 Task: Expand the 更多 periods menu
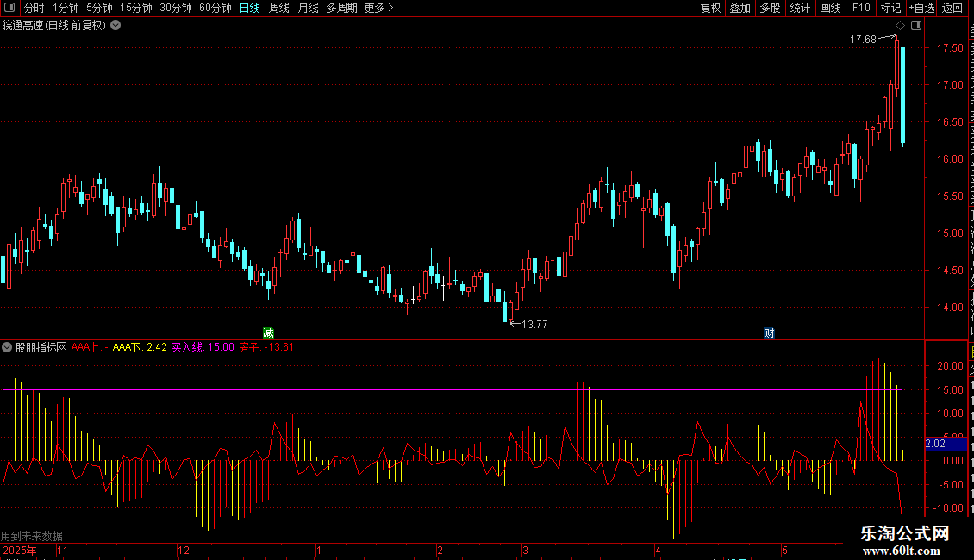pyautogui.click(x=378, y=8)
